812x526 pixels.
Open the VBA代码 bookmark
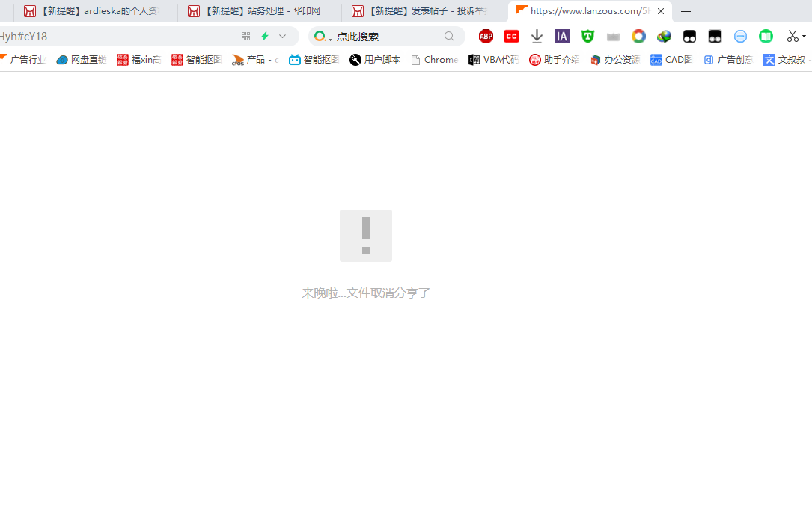pyautogui.click(x=493, y=60)
